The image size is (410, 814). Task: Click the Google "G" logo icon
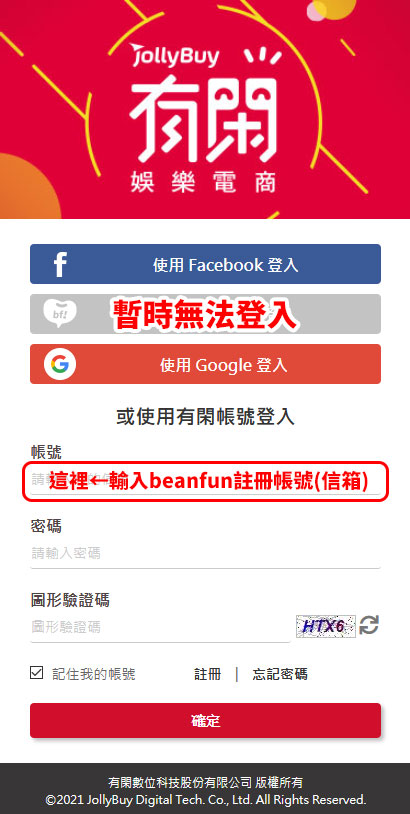pyautogui.click(x=60, y=364)
